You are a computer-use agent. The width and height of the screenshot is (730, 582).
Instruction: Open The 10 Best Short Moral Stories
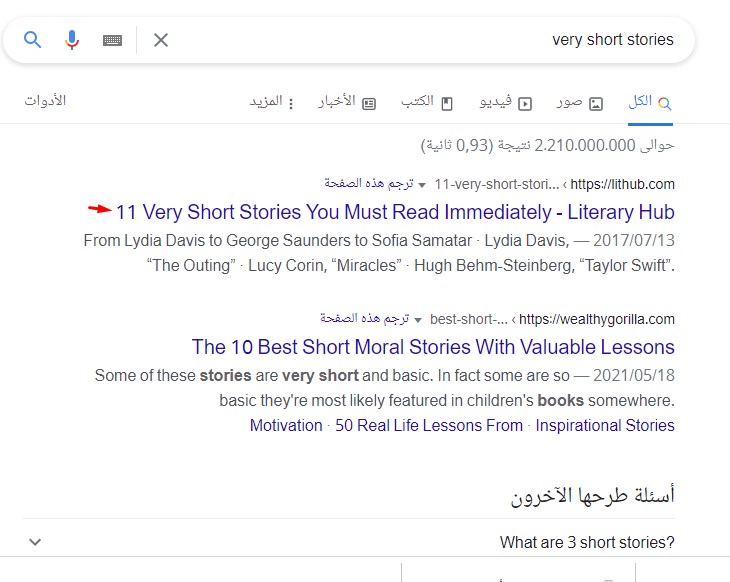coord(433,347)
